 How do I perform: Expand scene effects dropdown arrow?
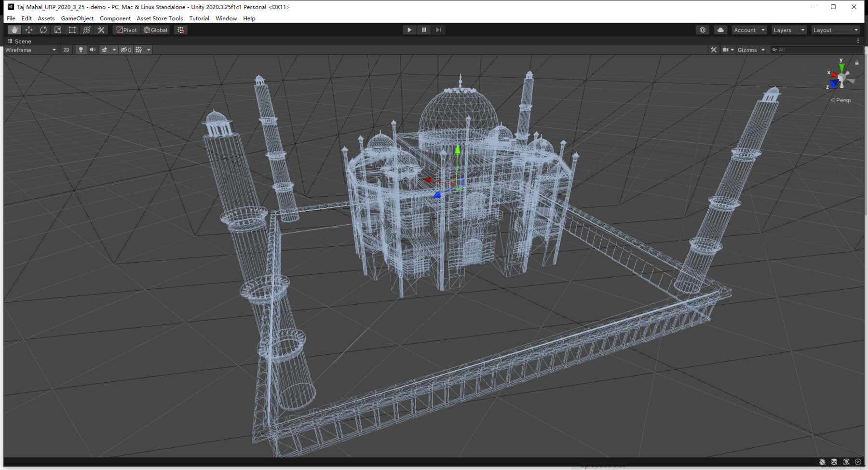[114, 50]
